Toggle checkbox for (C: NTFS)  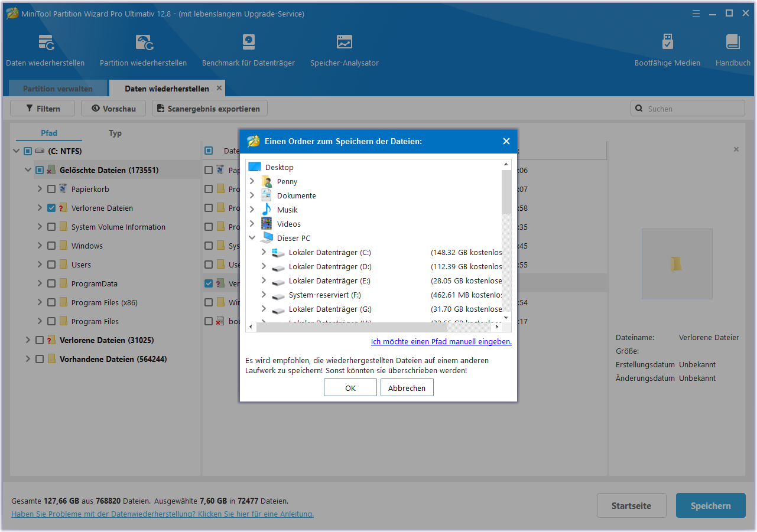click(x=27, y=151)
